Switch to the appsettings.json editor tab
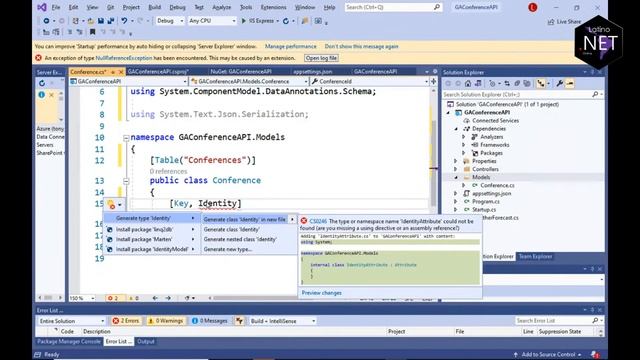 pyautogui.click(x=313, y=71)
